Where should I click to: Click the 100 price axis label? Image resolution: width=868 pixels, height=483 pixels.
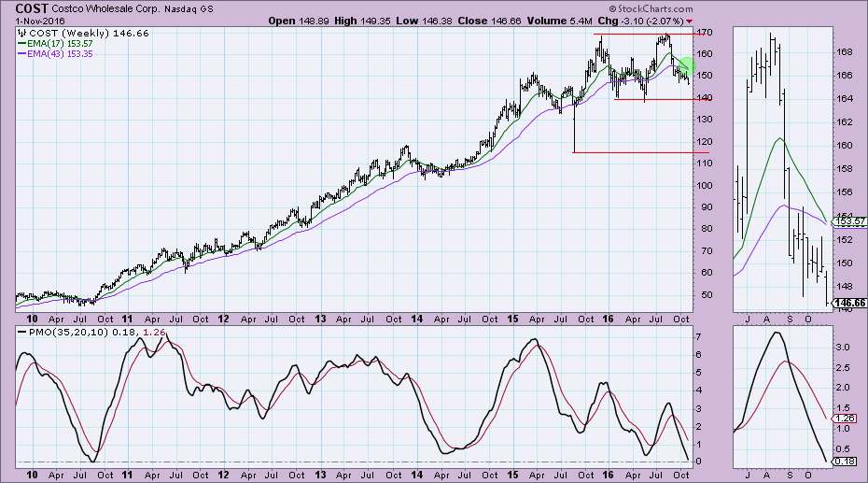point(705,186)
